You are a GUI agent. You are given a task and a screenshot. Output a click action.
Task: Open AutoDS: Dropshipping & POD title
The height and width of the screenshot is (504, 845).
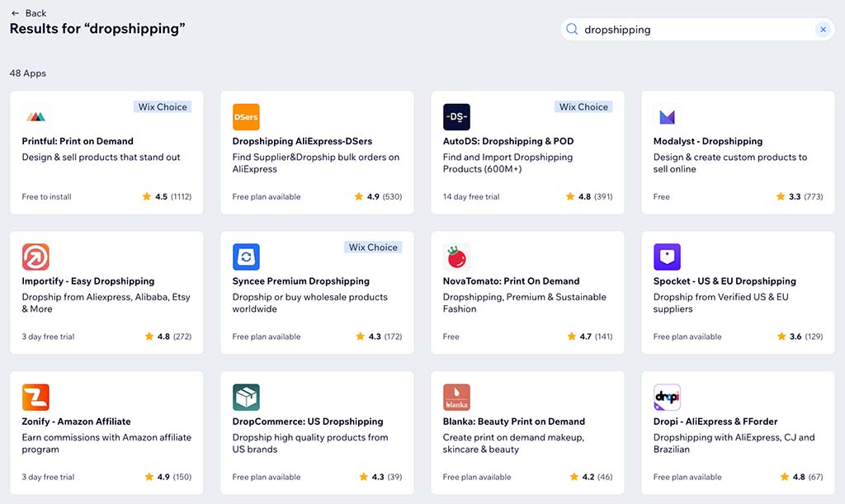508,141
